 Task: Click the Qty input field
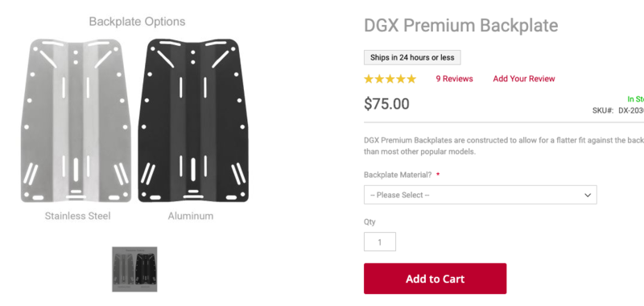(x=379, y=242)
